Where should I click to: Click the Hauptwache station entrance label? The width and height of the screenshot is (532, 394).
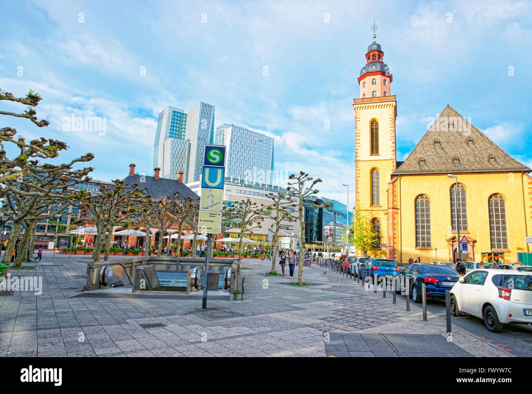(x=172, y=282)
